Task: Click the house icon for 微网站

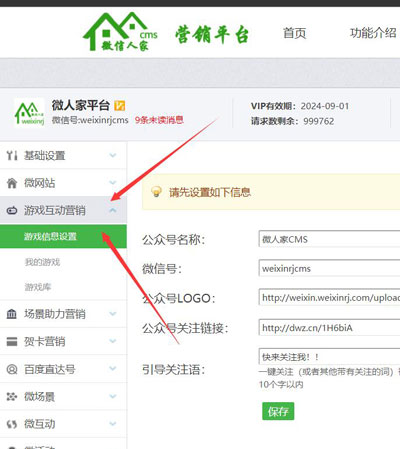Action: pos(12,183)
